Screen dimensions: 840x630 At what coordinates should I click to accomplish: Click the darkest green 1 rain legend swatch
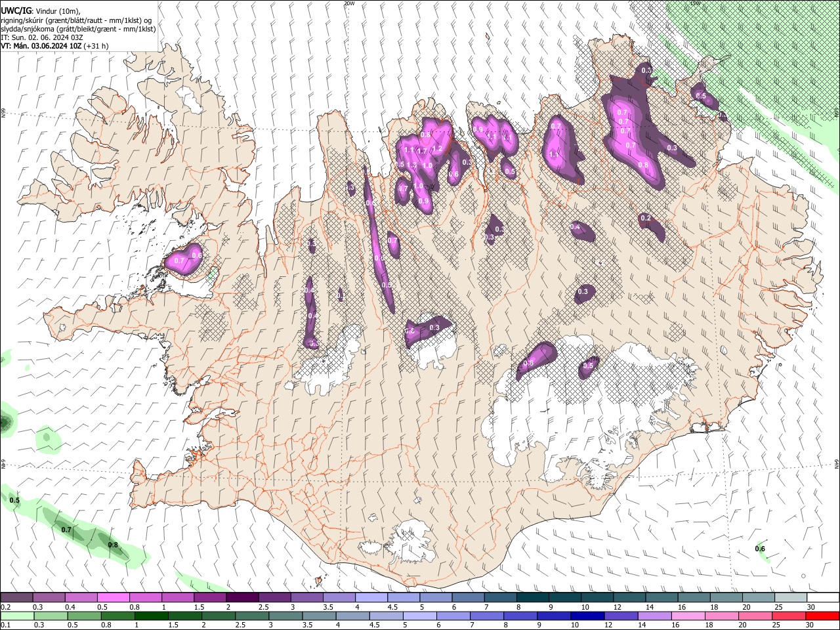[150, 616]
